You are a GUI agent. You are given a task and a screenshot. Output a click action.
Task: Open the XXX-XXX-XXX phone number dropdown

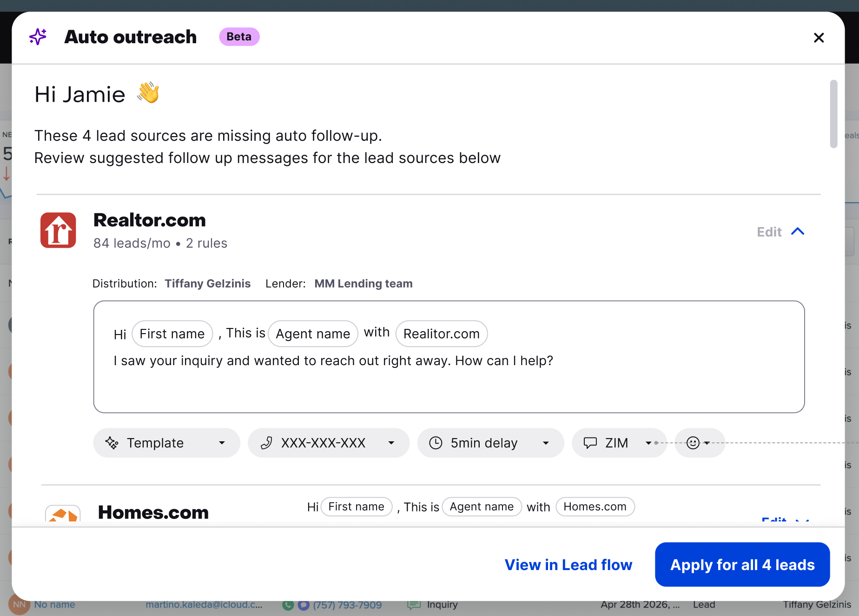(329, 443)
